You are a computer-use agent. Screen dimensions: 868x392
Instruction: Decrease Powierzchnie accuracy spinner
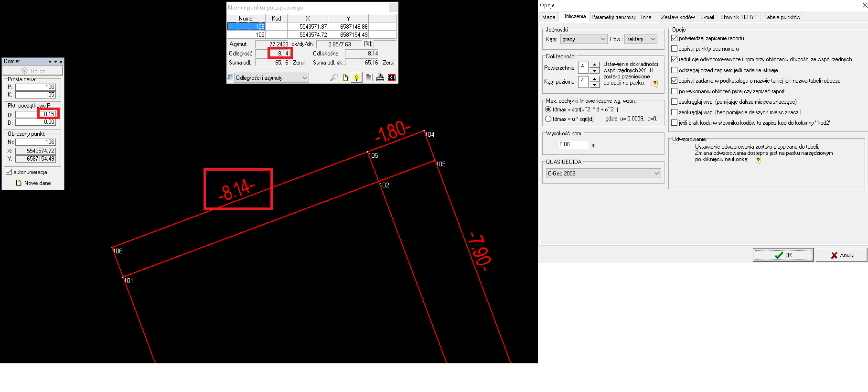tap(595, 71)
